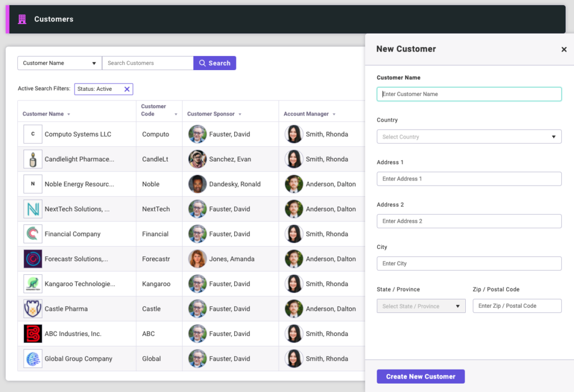Click Create New Customer
Screen dimensions: 574x392
pyautogui.click(x=420, y=376)
